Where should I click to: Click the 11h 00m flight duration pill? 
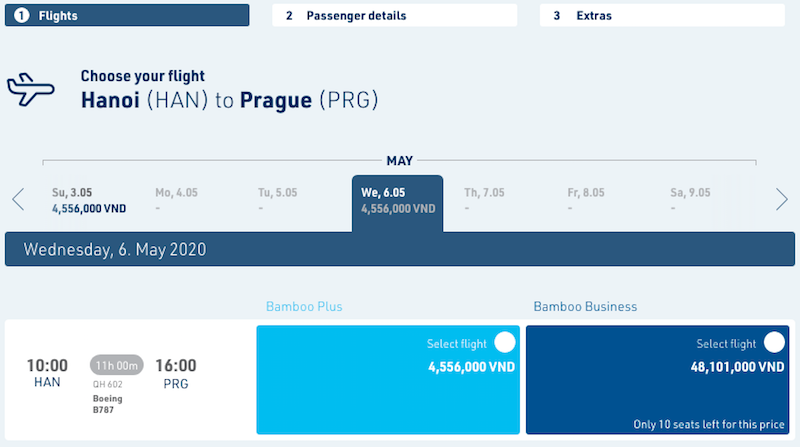point(117,365)
